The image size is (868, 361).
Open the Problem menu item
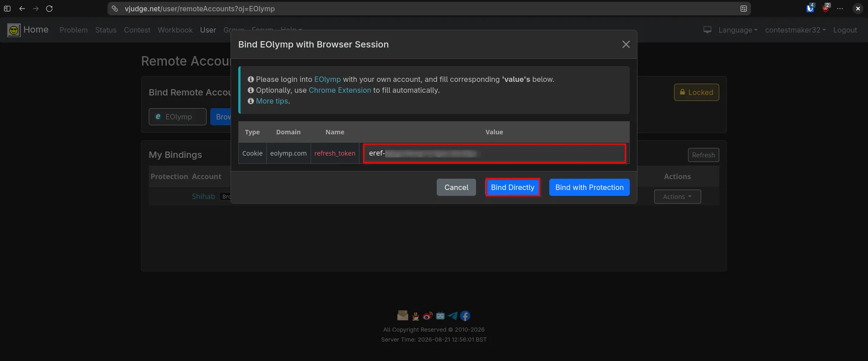coord(74,30)
